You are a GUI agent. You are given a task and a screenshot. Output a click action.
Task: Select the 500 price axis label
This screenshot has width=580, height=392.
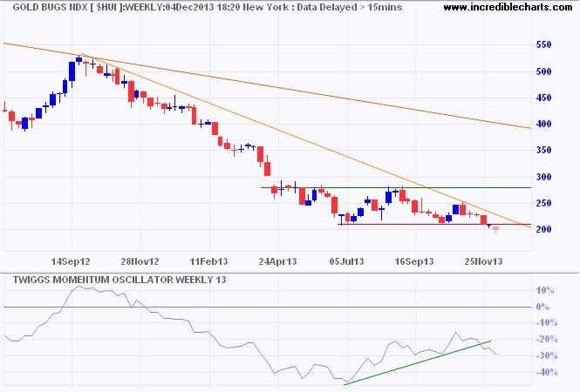[x=543, y=71]
